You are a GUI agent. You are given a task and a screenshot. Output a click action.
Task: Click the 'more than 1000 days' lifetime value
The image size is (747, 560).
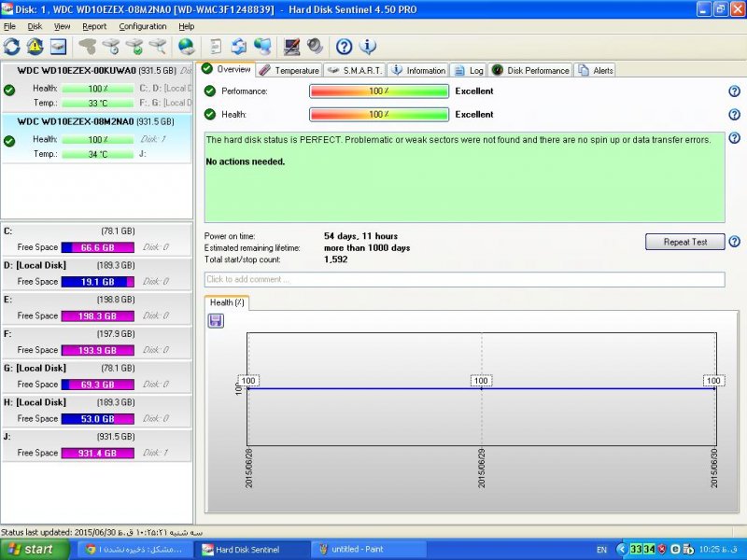367,248
